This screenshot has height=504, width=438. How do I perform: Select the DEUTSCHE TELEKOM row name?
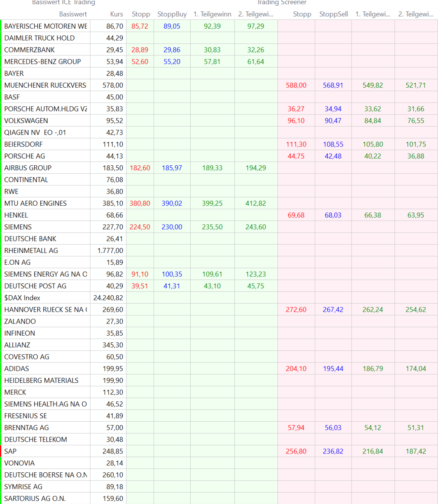pyautogui.click(x=35, y=439)
